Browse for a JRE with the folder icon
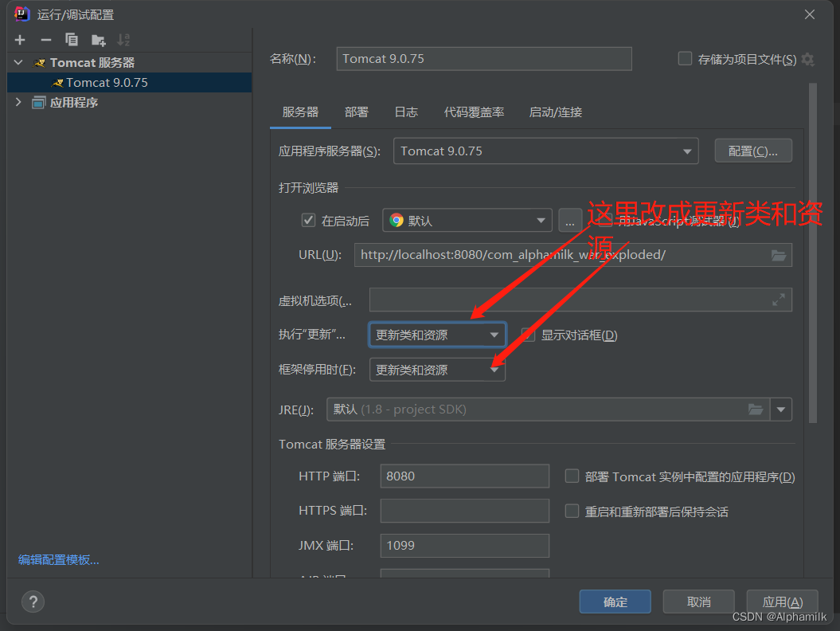Viewport: 840px width, 631px height. pos(756,410)
